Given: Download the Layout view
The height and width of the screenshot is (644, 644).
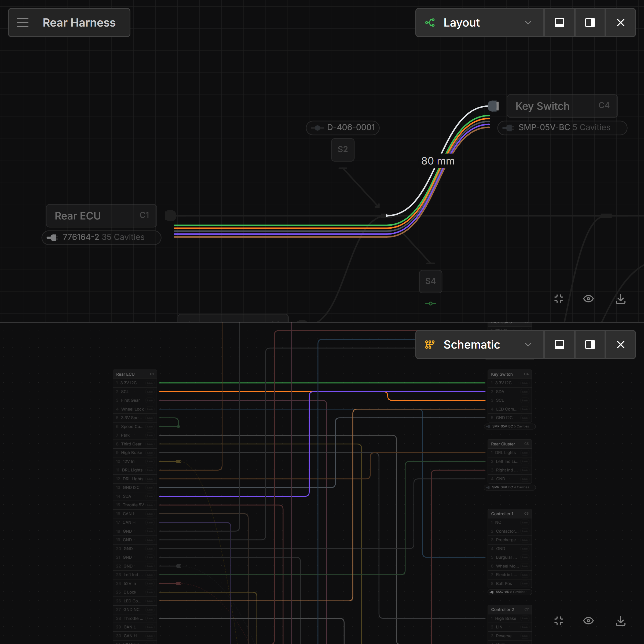Looking at the screenshot, I should pos(620,299).
